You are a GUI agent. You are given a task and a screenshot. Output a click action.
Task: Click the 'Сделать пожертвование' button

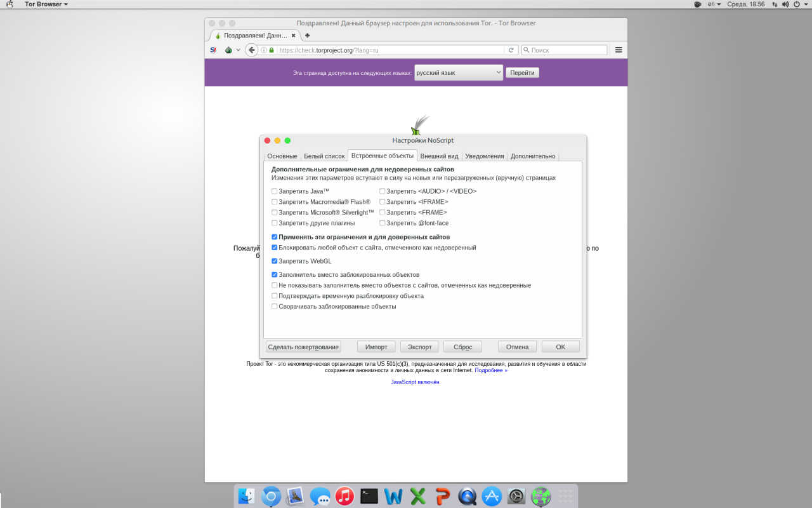303,347
